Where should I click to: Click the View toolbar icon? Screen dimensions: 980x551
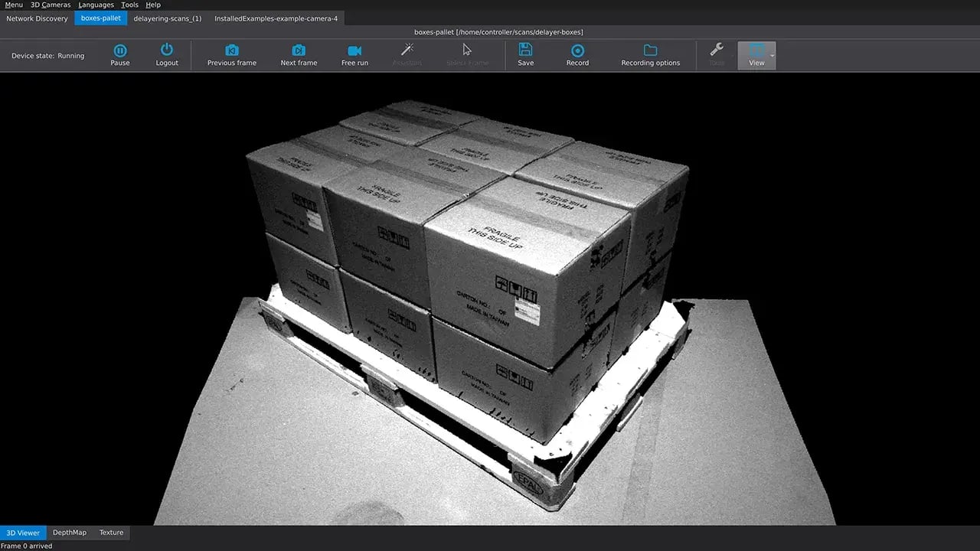click(x=756, y=54)
